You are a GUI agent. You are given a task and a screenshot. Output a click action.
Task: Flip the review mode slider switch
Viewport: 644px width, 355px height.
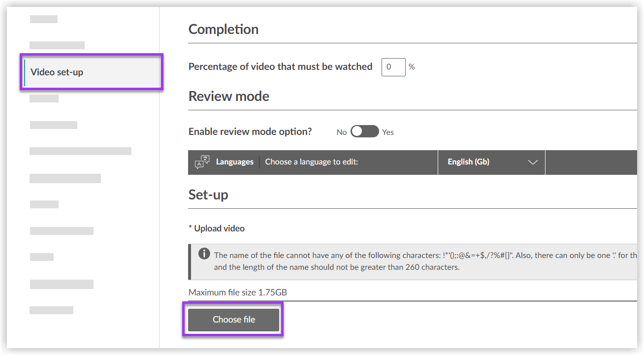click(x=364, y=131)
